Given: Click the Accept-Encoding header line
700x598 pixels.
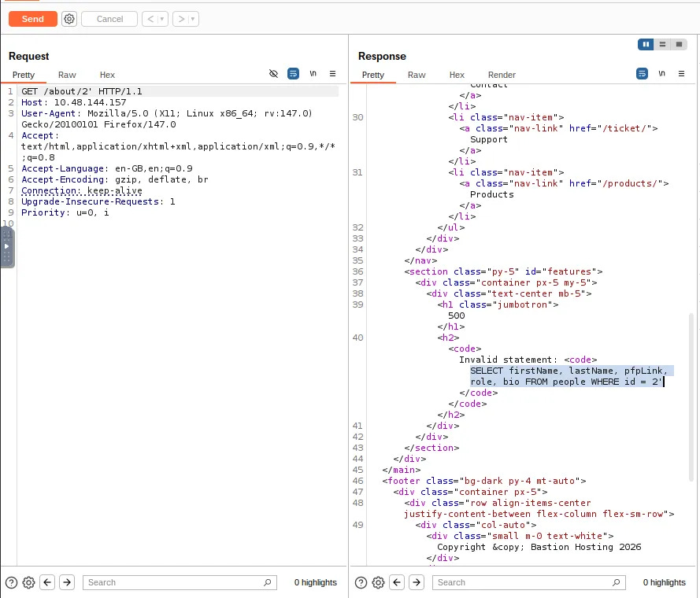Looking at the screenshot, I should [x=114, y=179].
